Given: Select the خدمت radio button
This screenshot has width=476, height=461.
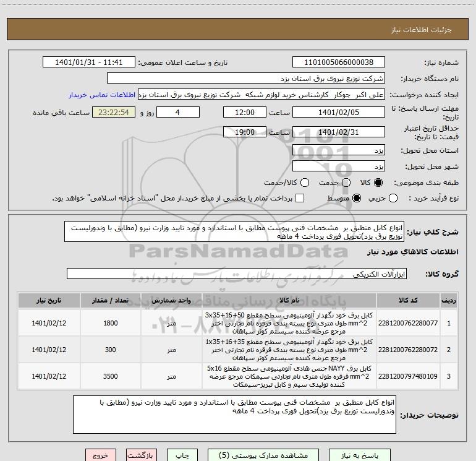Looking at the screenshot, I should (x=346, y=183).
